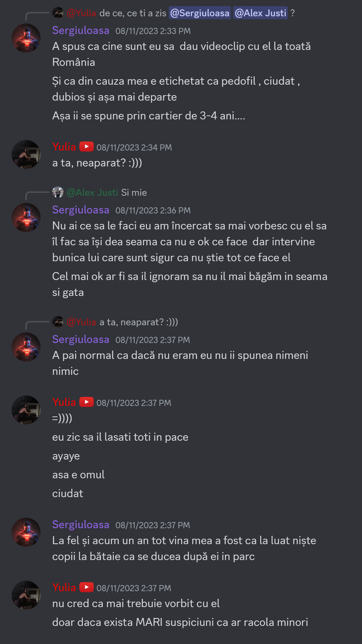Click Sergiuloasa username at 2:36 PM

(81, 210)
